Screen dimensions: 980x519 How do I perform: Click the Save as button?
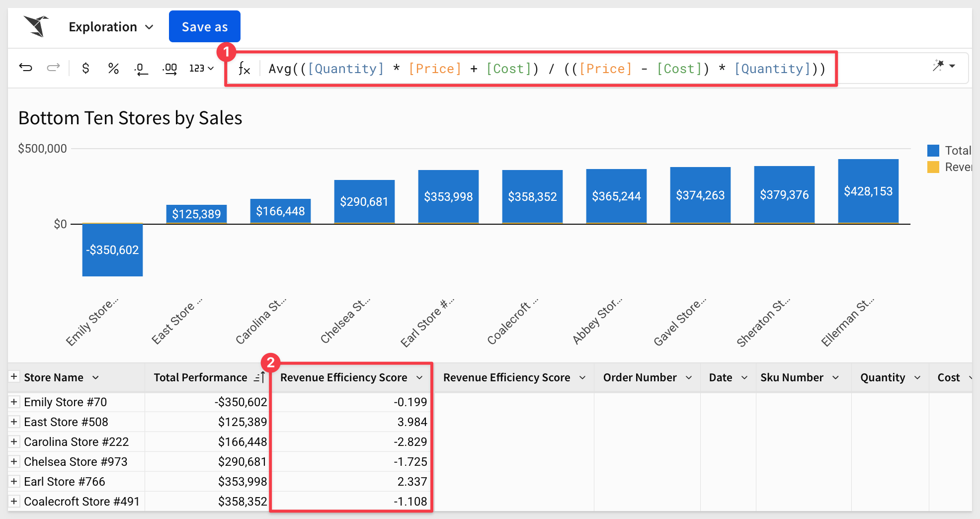(x=204, y=27)
